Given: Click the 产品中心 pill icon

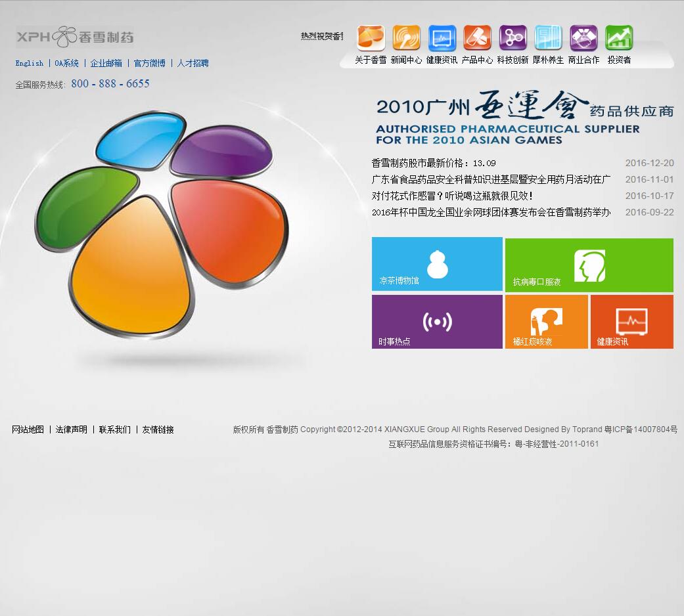Looking at the screenshot, I should 477,37.
